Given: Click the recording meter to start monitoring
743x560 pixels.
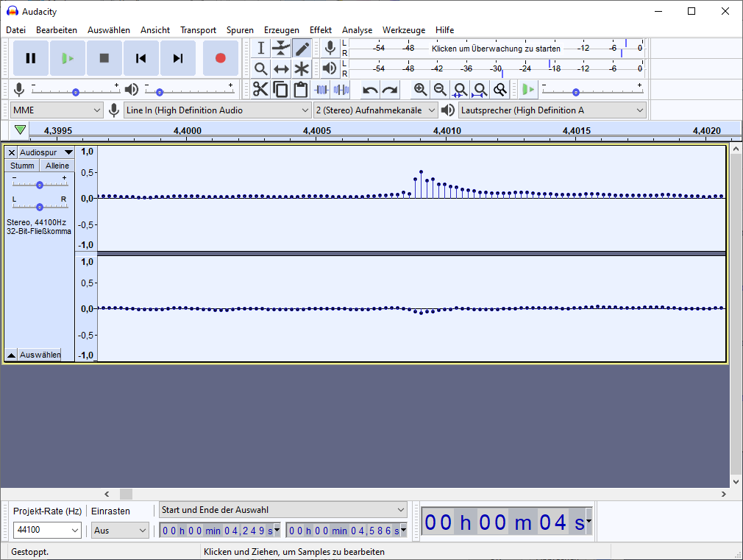Looking at the screenshot, I should (496, 49).
